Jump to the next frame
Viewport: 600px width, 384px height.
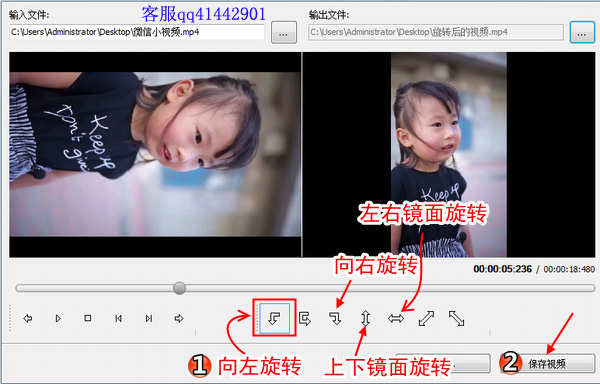148,318
